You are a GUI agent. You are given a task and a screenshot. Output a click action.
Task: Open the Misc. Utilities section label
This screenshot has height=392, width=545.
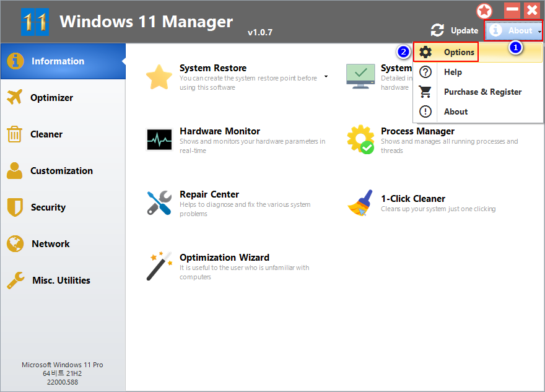click(61, 280)
